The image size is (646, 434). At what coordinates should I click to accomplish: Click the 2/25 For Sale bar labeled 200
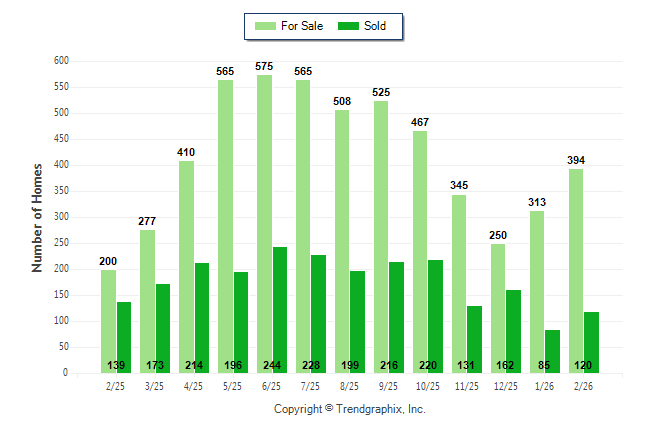[108, 320]
